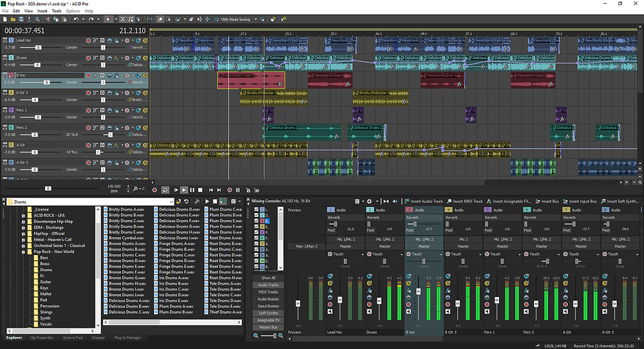Image resolution: width=644 pixels, height=349 pixels.
Task: Expand the ACID ROCK - LFA folder
Action: point(23,215)
